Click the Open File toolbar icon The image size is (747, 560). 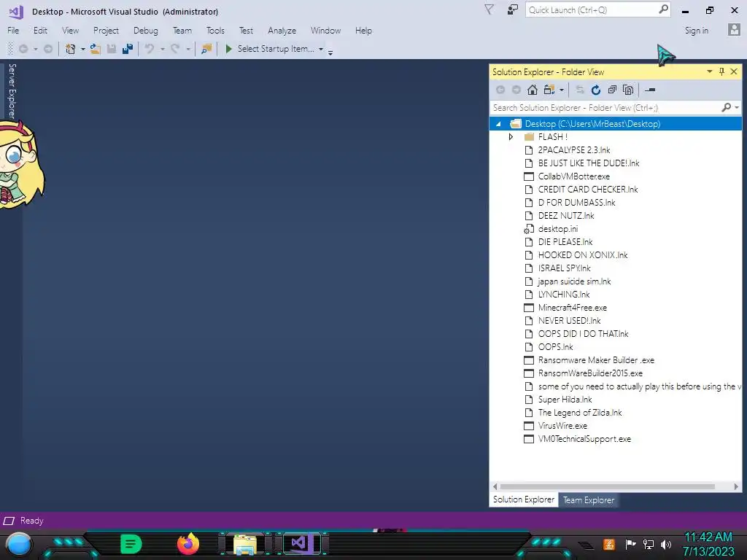pos(96,49)
